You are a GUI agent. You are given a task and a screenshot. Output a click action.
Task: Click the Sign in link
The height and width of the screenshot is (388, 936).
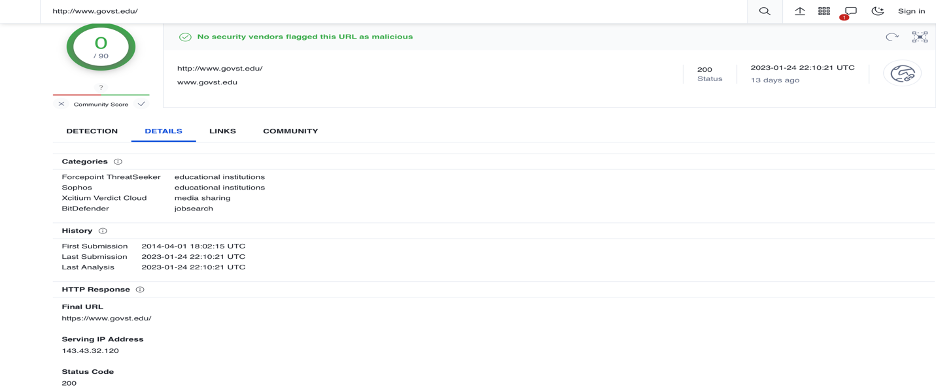coord(912,11)
